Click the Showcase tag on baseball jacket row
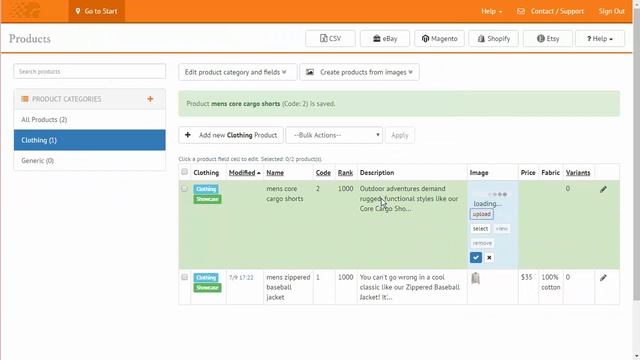 pos(207,288)
